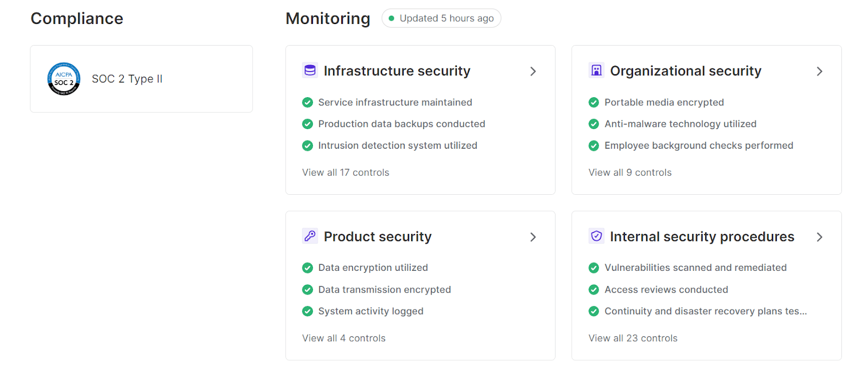Click green checkmark for Service infrastructure maintained
The width and height of the screenshot is (868, 369).
308,103
